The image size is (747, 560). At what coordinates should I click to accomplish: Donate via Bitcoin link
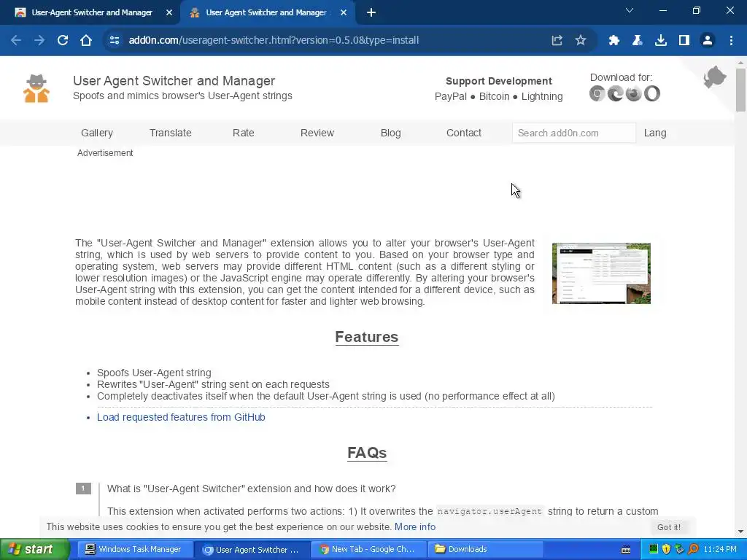point(494,97)
